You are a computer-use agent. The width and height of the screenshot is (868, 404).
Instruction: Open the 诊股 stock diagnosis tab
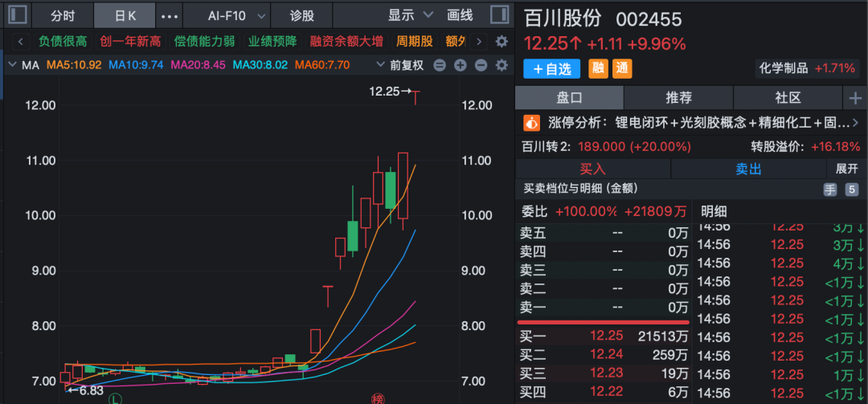(x=302, y=15)
